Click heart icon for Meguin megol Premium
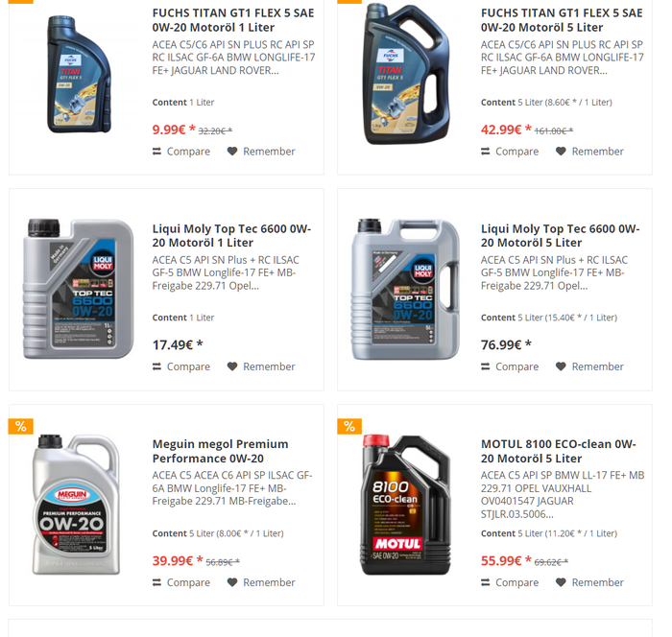Viewport: 672px width, 637px height. [232, 582]
